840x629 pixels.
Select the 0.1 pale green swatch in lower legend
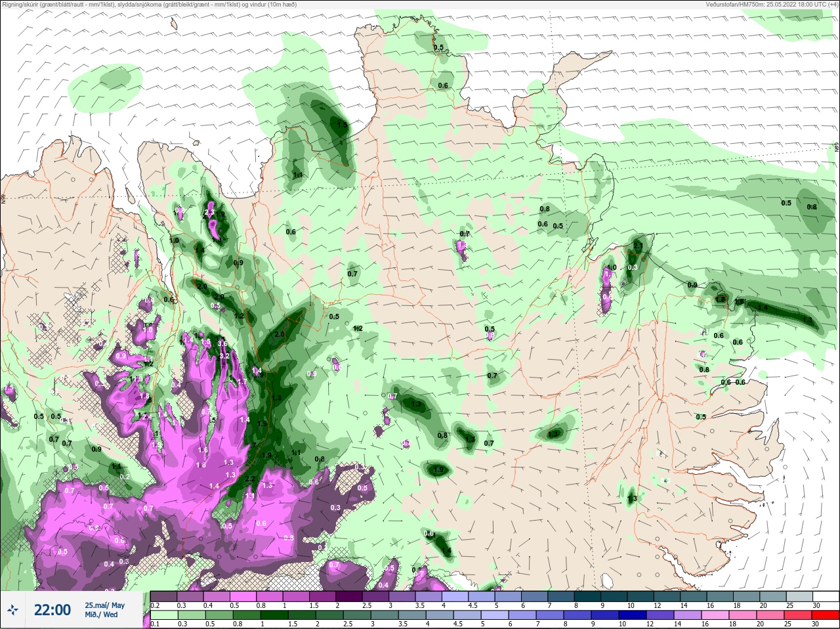coord(163,615)
